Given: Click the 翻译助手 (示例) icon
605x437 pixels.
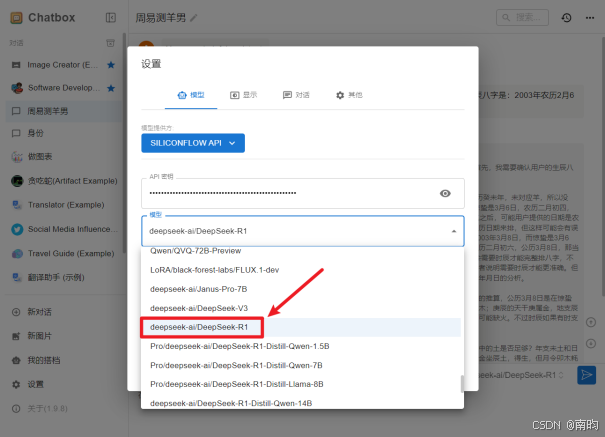Looking at the screenshot, I should [17, 277].
